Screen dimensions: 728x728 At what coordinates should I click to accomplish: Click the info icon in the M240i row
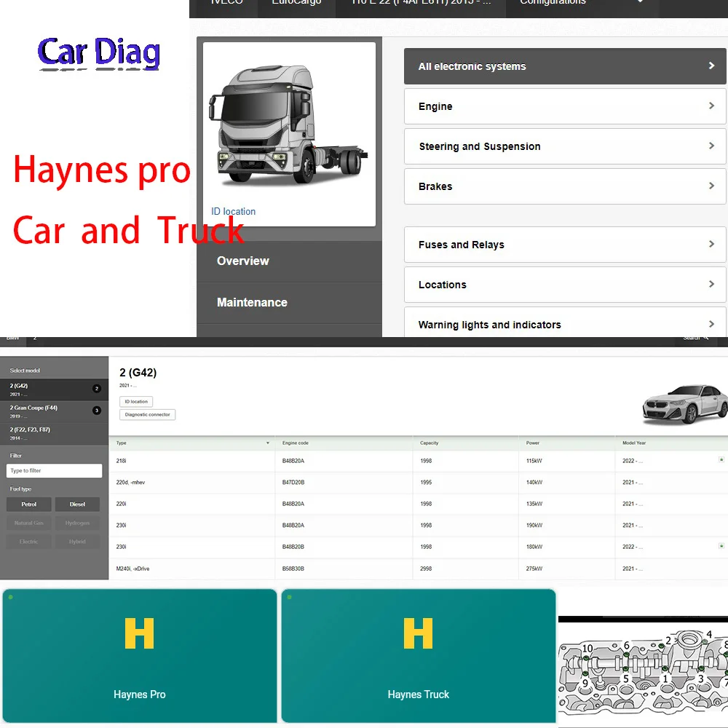(x=721, y=569)
